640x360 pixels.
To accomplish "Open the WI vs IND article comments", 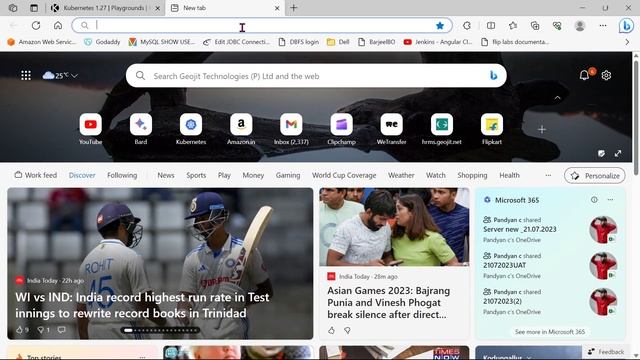I will [x=62, y=330].
